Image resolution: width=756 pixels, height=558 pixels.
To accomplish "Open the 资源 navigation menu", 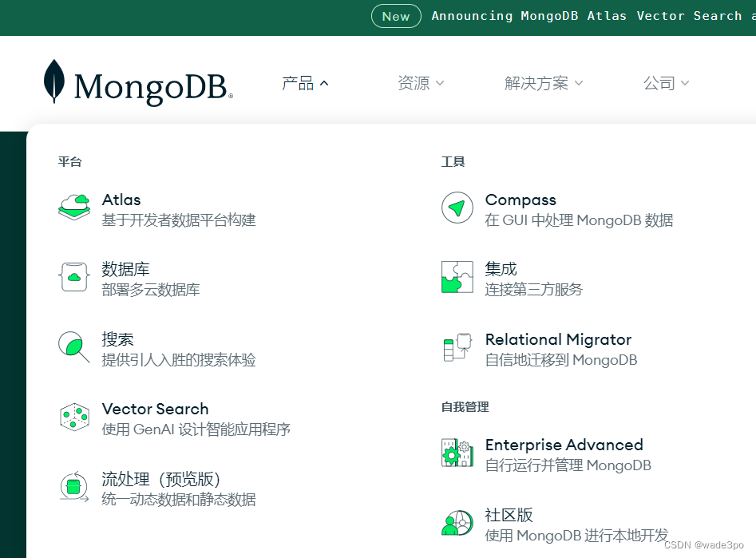I will (421, 84).
